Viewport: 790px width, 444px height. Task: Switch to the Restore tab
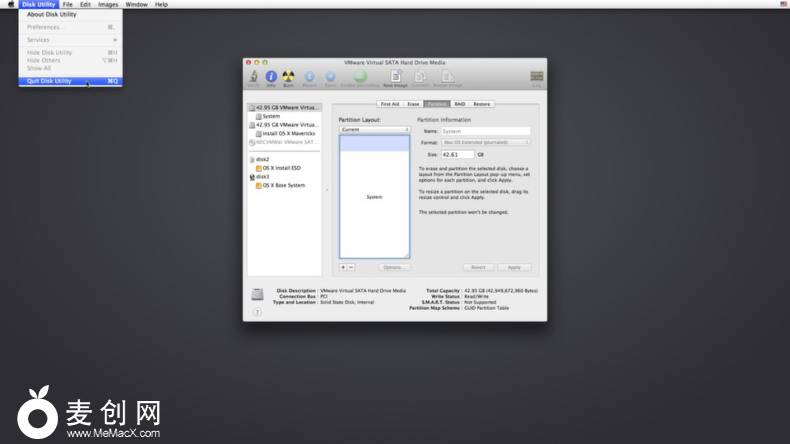coord(482,104)
